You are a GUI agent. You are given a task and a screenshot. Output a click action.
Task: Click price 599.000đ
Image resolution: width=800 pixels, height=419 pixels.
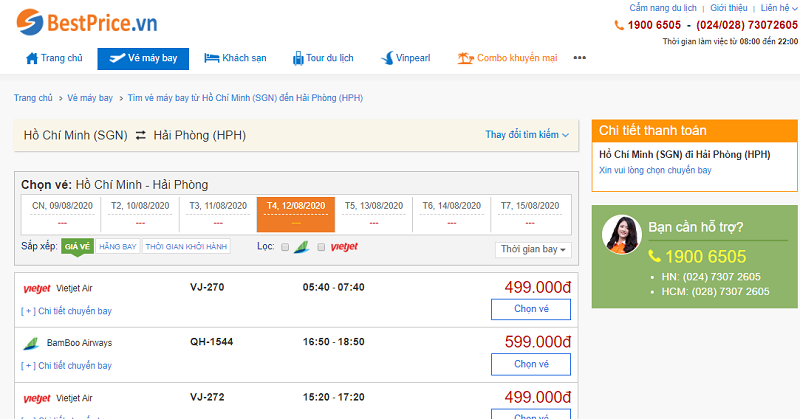(x=538, y=342)
